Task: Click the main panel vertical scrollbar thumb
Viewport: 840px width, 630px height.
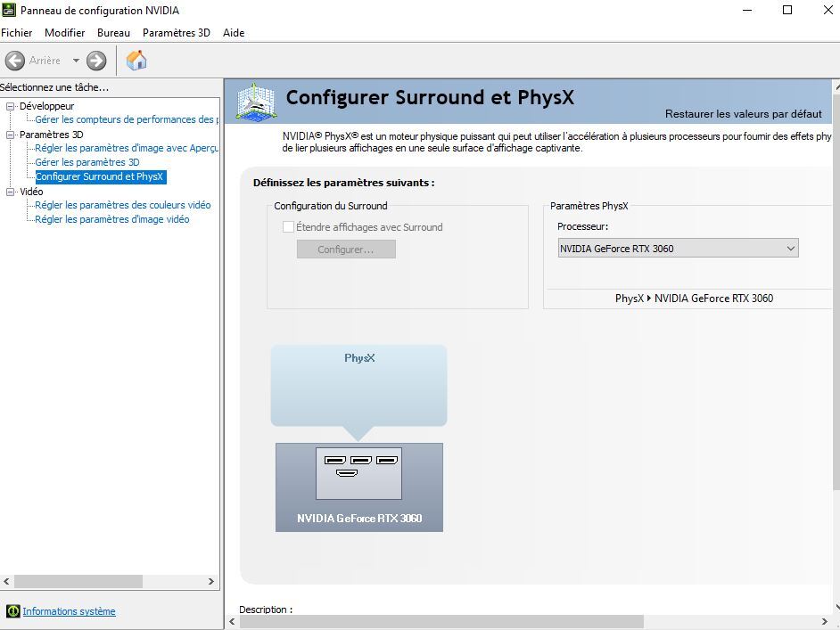Action: click(836, 291)
